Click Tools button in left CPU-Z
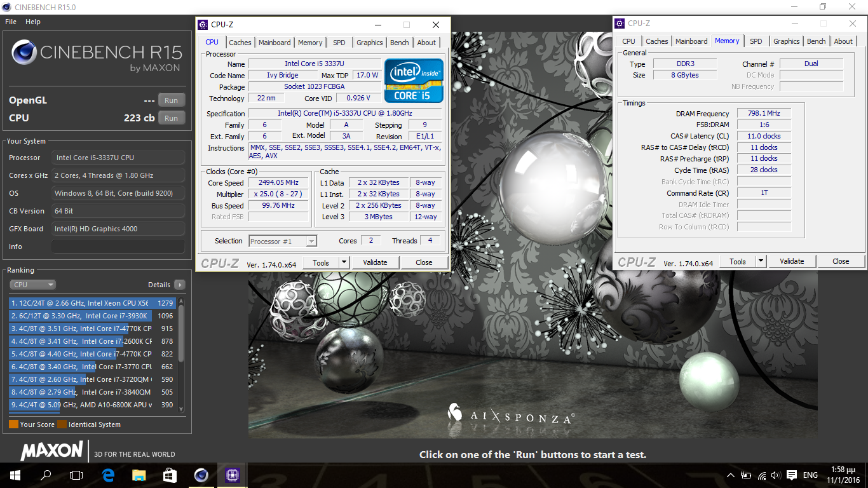Screen dimensions: 868x488 [x=321, y=262]
